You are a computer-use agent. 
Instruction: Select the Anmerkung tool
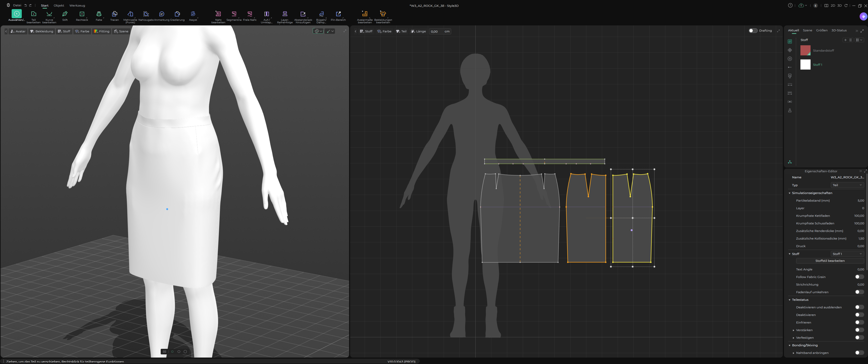coord(162,15)
